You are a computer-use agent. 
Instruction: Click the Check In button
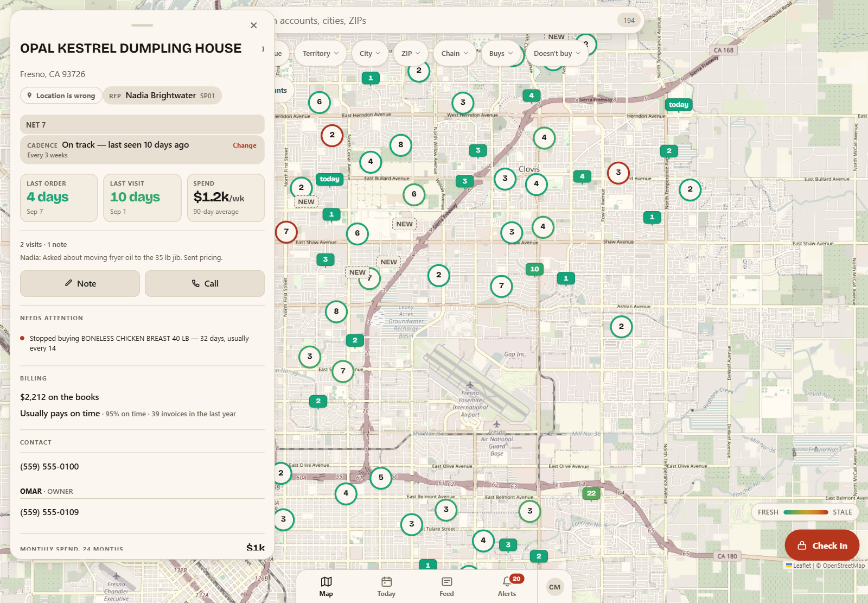(822, 545)
